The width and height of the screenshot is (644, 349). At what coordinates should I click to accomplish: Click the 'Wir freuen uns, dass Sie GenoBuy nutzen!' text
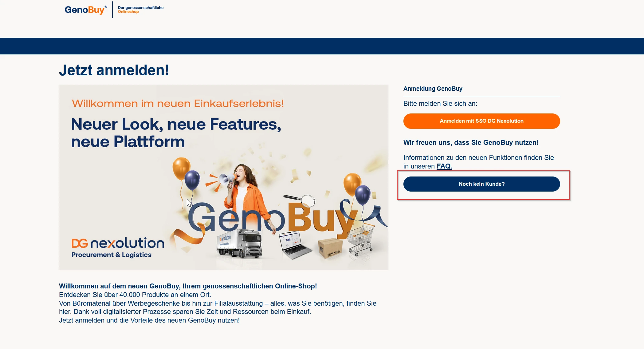pos(471,143)
